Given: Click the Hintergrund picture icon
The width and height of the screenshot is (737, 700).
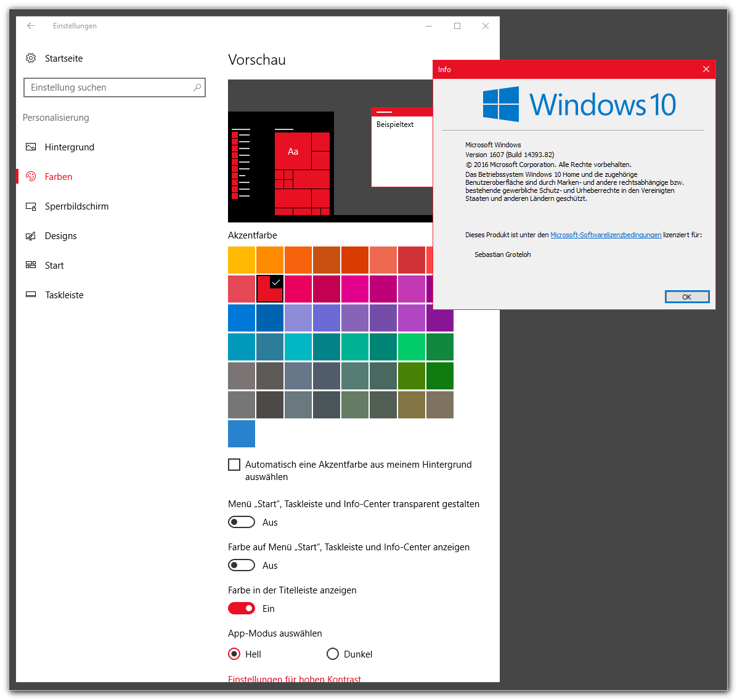Looking at the screenshot, I should pos(31,147).
